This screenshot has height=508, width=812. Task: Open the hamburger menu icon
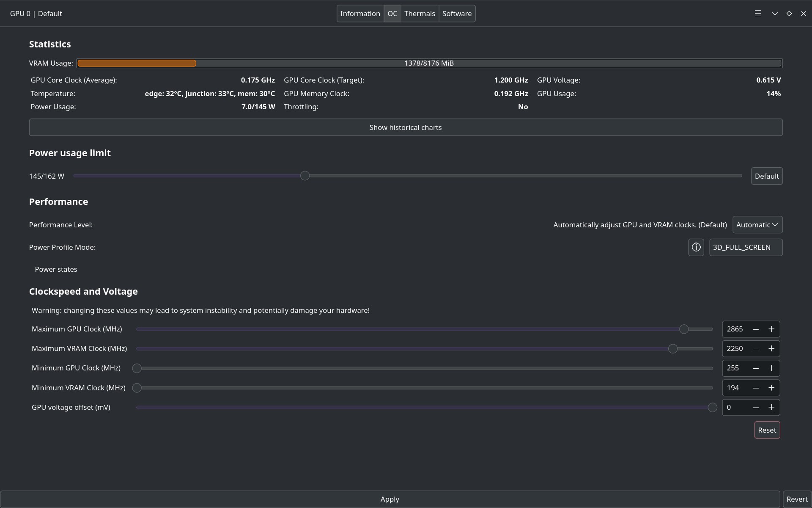(x=758, y=14)
